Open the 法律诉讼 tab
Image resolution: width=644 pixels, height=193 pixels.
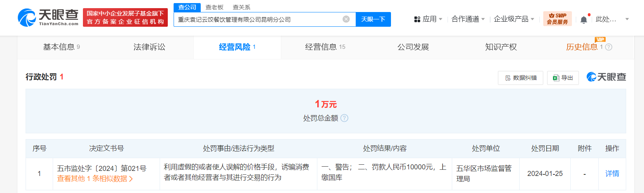pos(149,47)
